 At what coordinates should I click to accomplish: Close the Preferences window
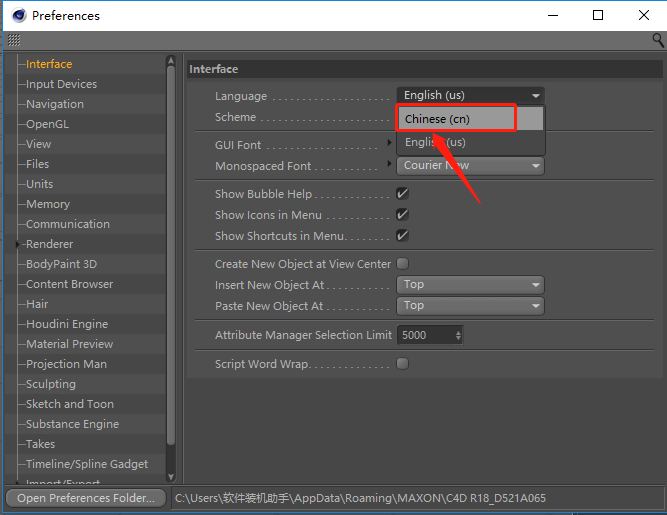[x=644, y=15]
